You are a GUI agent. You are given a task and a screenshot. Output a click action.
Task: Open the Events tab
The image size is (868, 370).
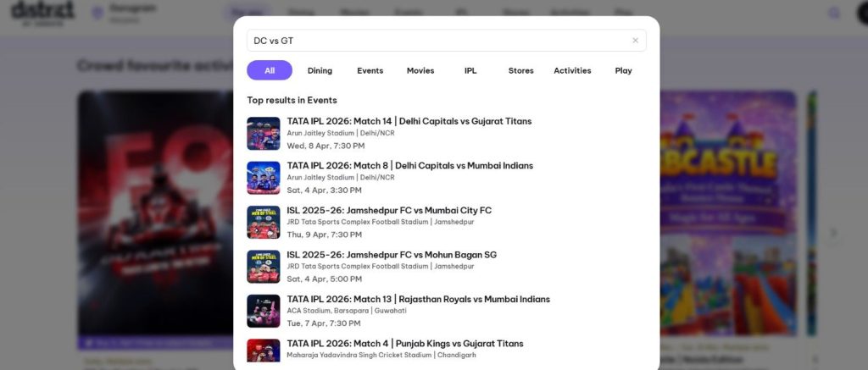coord(370,70)
